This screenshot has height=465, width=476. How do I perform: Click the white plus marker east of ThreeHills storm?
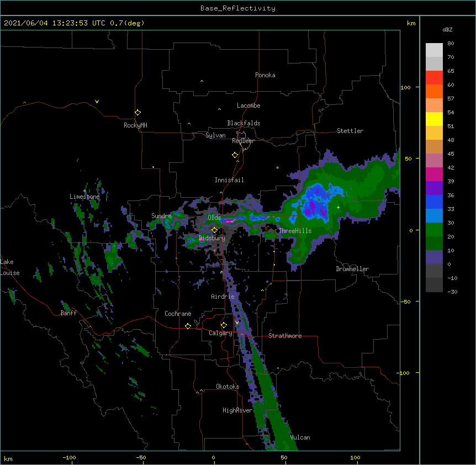338,207
